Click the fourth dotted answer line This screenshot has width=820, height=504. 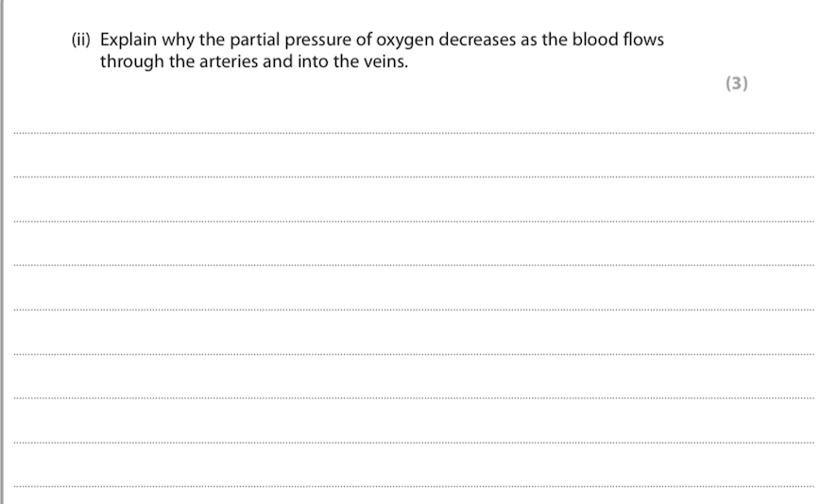pyautogui.click(x=413, y=266)
